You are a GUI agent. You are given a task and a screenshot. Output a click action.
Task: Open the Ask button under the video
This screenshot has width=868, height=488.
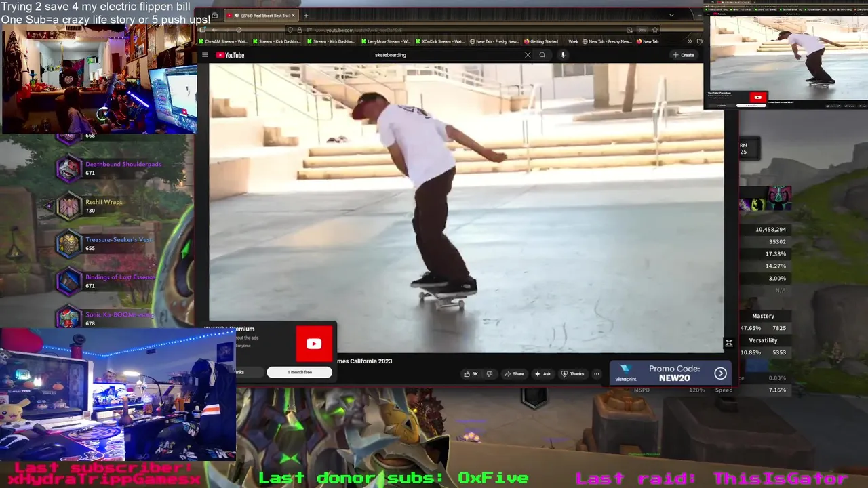[x=542, y=373]
